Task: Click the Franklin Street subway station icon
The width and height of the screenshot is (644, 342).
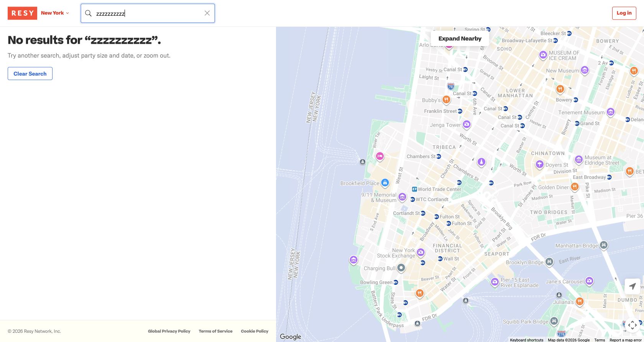Action: pos(460,111)
